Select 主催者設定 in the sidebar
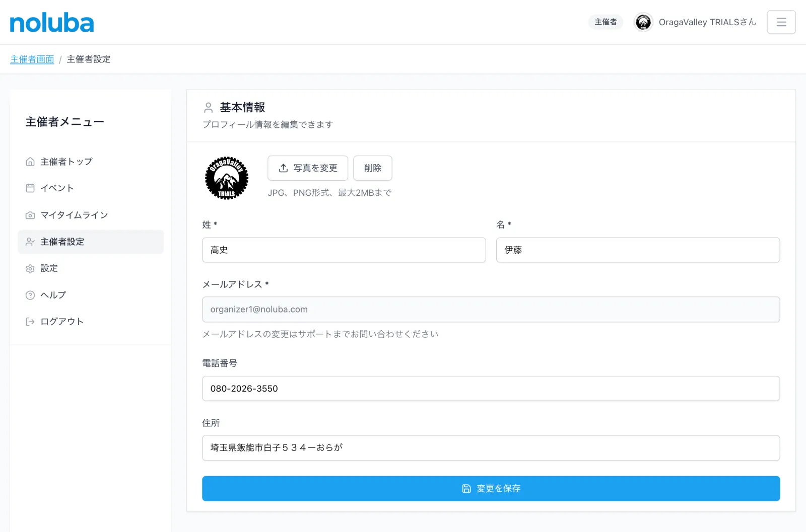The image size is (806, 532). (91, 242)
